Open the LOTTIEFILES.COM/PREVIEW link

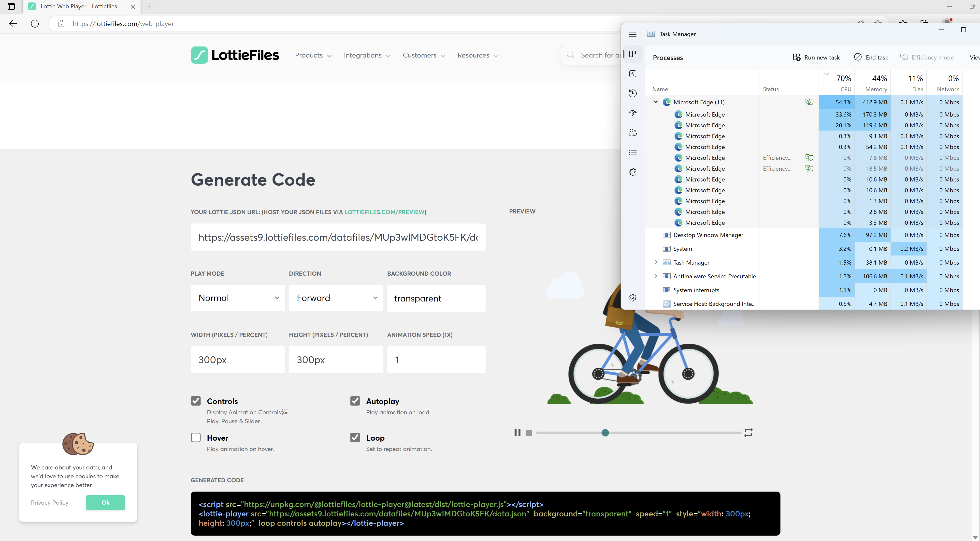click(384, 212)
